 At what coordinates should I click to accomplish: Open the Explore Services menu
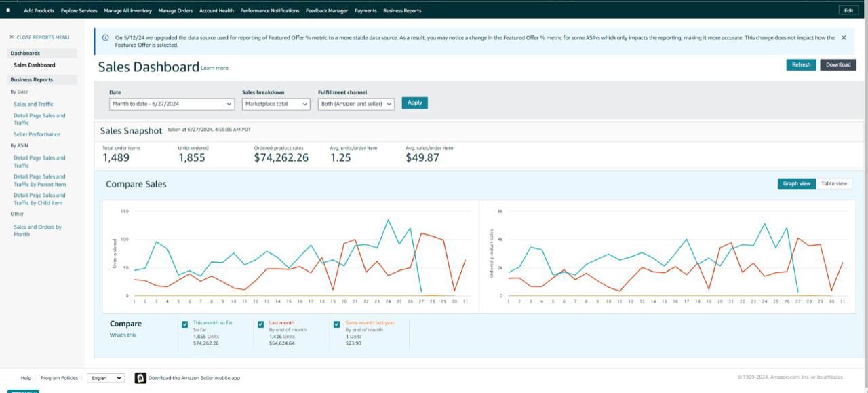[x=79, y=11]
